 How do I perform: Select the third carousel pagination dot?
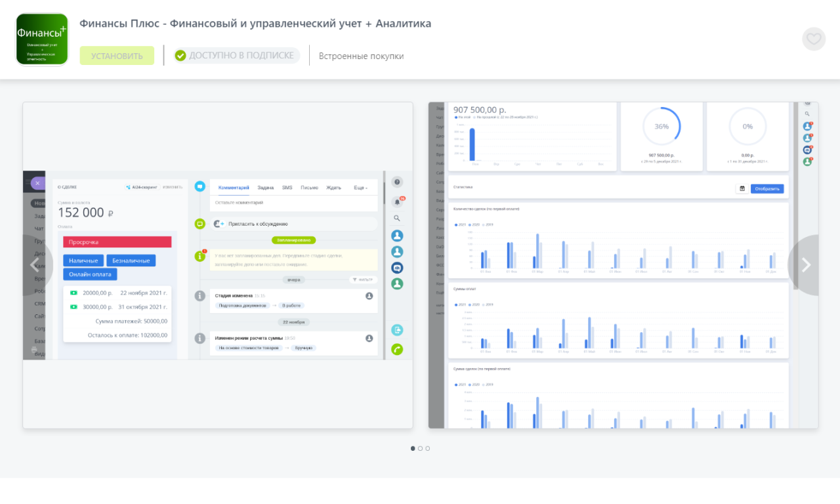coord(427,448)
